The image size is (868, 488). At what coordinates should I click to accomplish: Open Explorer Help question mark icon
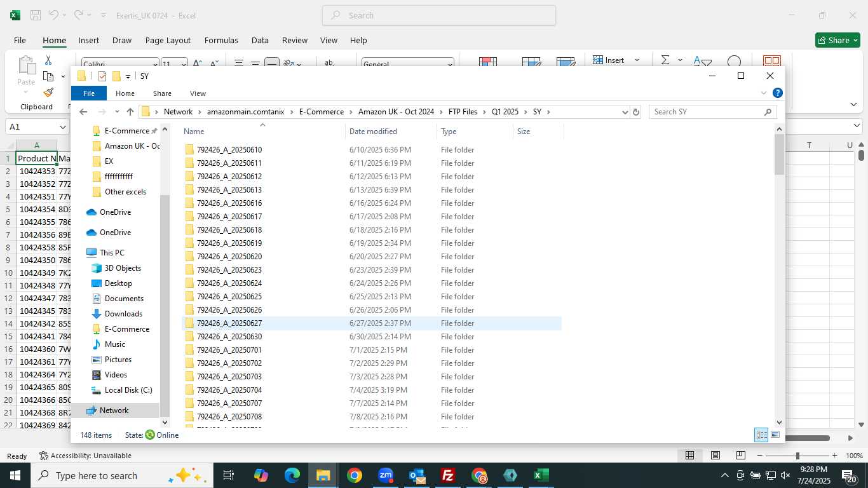point(777,93)
